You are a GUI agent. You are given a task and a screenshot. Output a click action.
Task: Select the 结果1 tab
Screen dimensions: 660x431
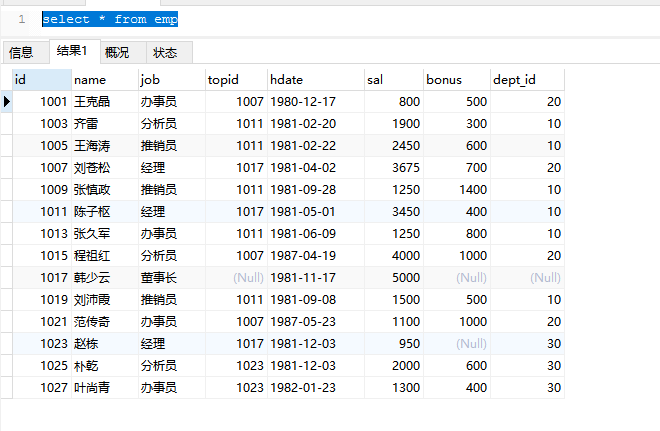coord(75,51)
